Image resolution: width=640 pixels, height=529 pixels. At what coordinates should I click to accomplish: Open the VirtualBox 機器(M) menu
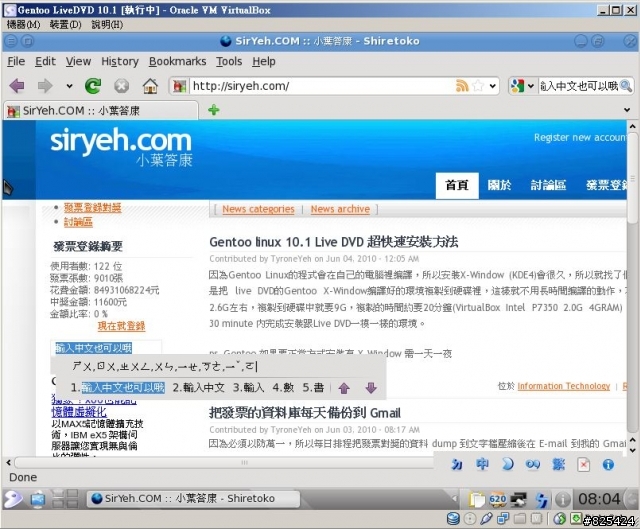23,24
